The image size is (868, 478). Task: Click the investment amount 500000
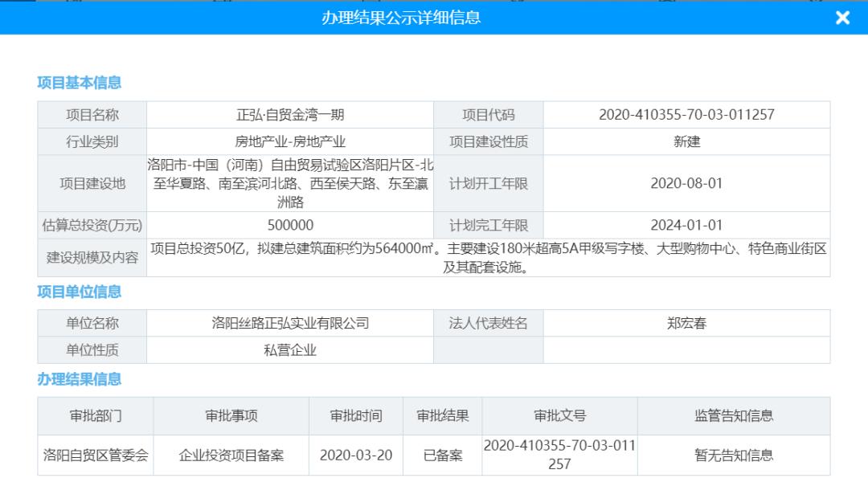[x=288, y=226]
